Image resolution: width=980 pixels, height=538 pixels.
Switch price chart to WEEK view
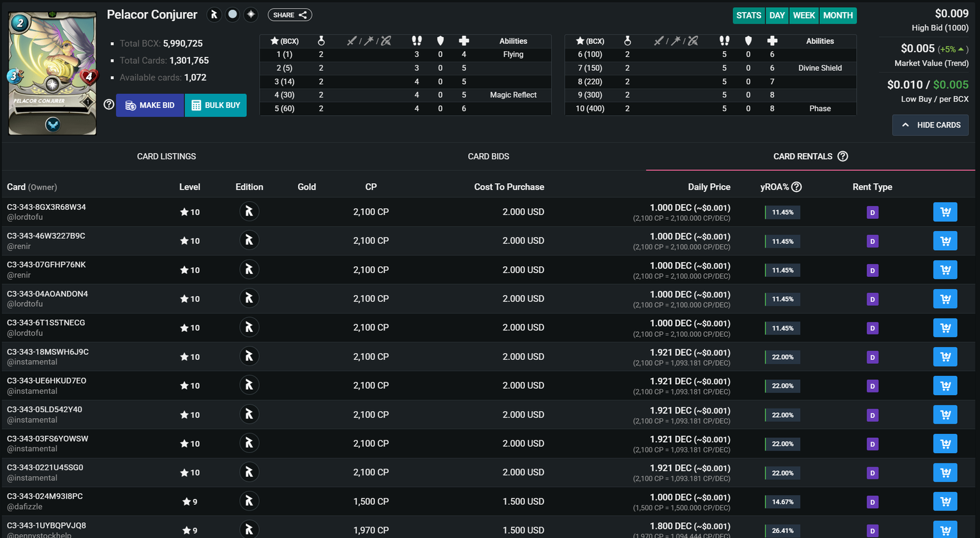(803, 15)
